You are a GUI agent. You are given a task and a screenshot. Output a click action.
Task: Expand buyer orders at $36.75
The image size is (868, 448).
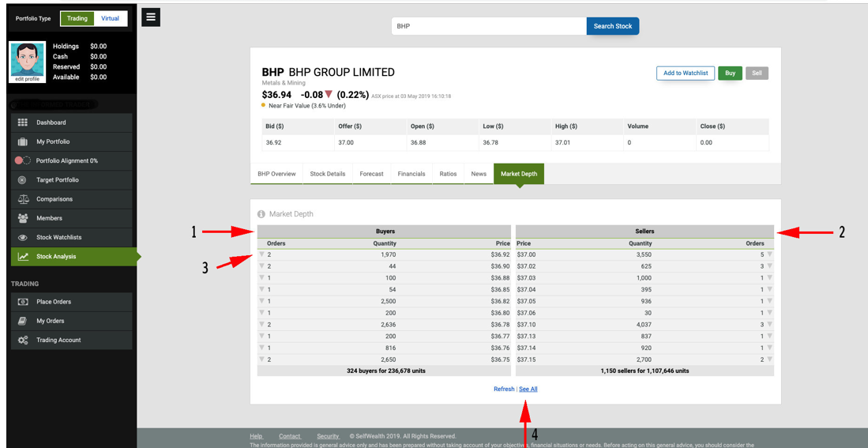pyautogui.click(x=262, y=360)
